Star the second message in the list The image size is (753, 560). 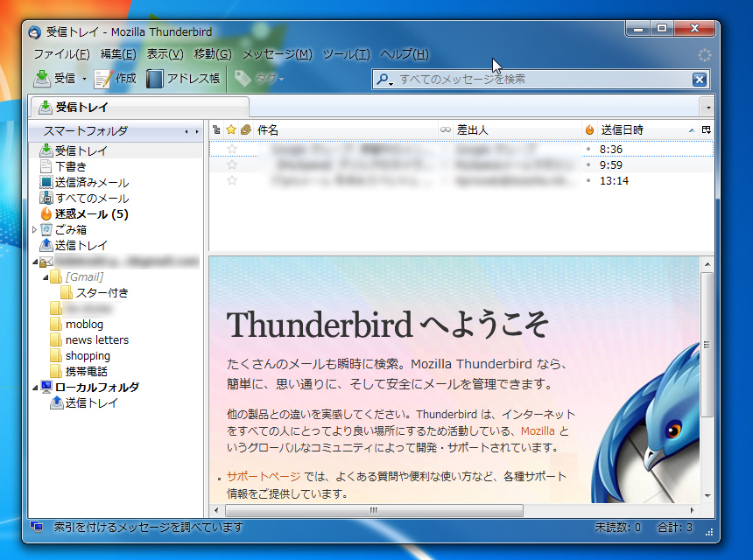(x=231, y=164)
